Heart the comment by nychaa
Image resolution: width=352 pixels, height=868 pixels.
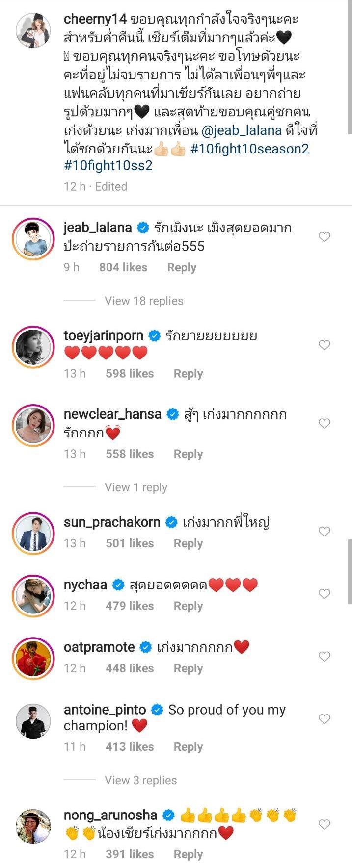coord(324,594)
